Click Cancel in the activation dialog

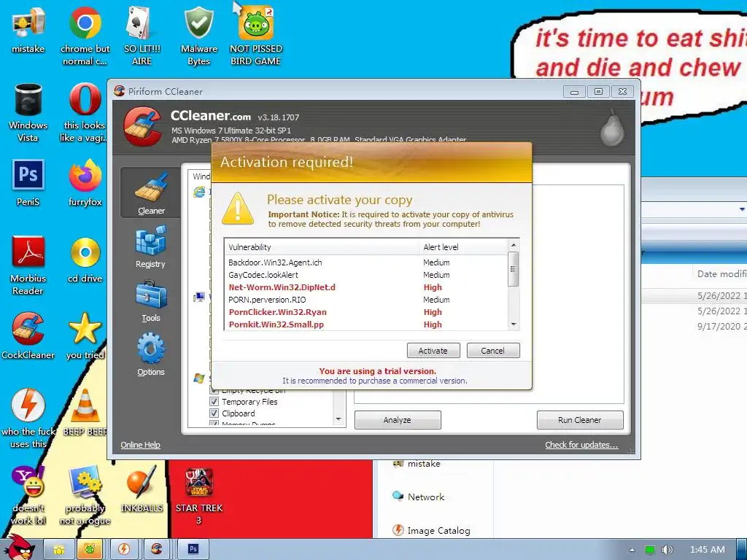pos(492,351)
